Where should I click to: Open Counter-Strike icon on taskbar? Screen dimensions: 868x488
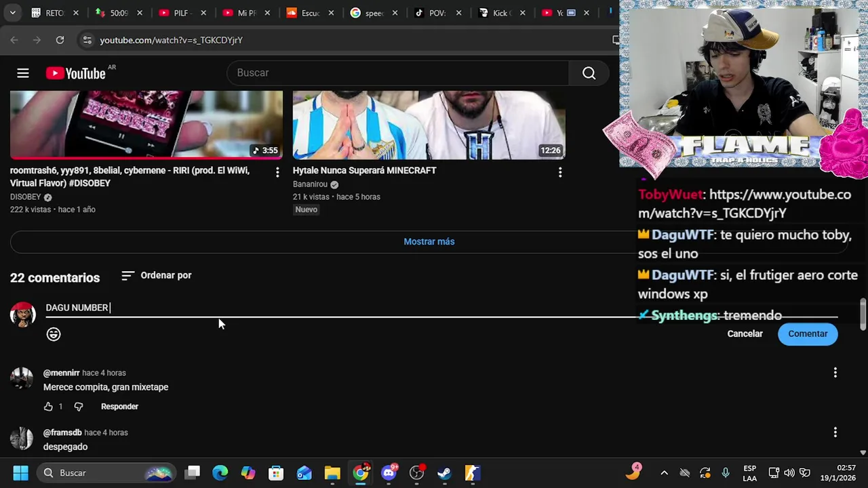pyautogui.click(x=473, y=473)
